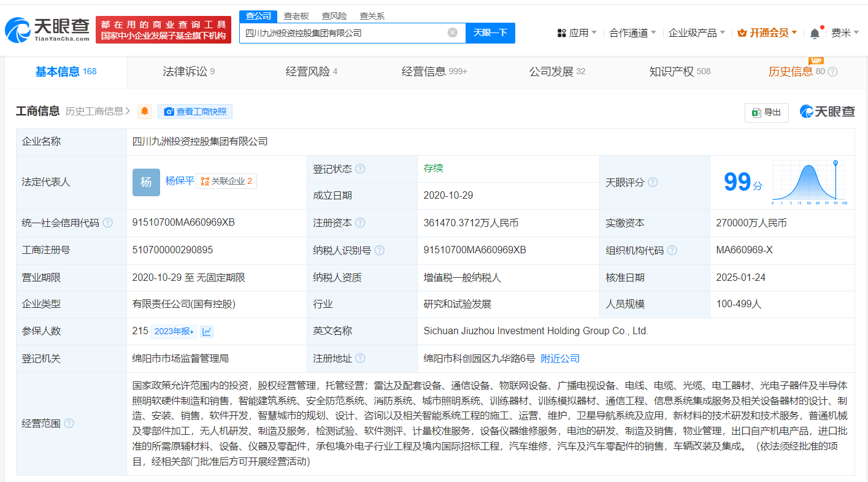Click help icon next to 经营范围
The image size is (868, 482).
(x=69, y=423)
